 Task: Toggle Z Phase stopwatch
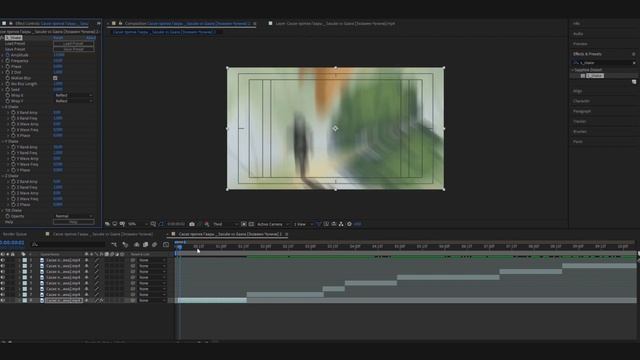(x=13, y=204)
